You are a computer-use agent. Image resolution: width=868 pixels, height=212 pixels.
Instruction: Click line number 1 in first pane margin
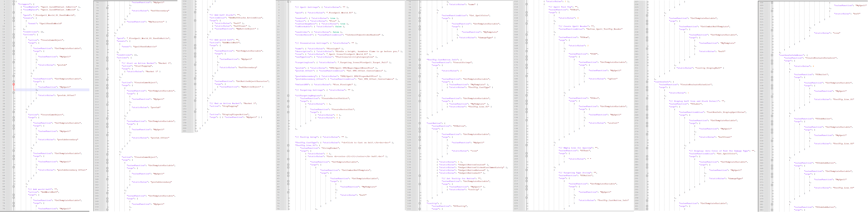coord(5,1)
